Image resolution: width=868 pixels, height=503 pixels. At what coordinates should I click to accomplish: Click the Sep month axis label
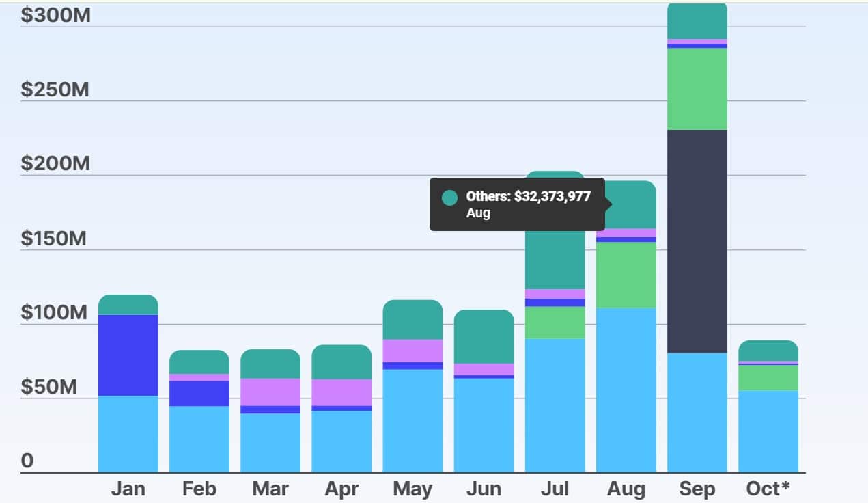coord(697,489)
